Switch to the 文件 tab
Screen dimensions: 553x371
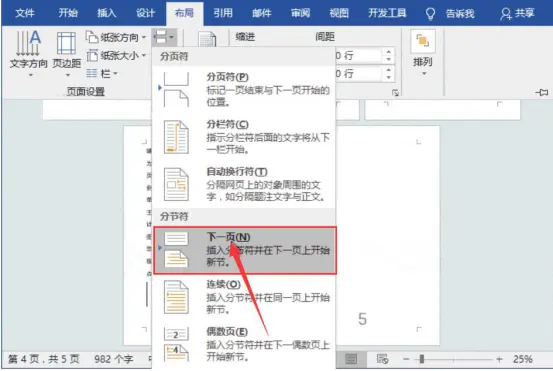click(x=25, y=13)
